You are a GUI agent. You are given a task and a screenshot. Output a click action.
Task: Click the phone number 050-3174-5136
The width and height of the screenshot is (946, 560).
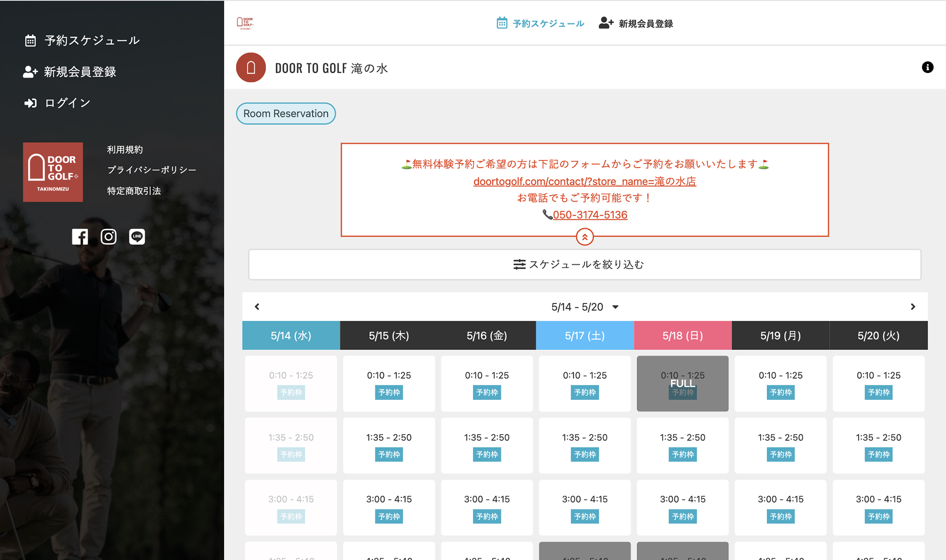(x=590, y=215)
